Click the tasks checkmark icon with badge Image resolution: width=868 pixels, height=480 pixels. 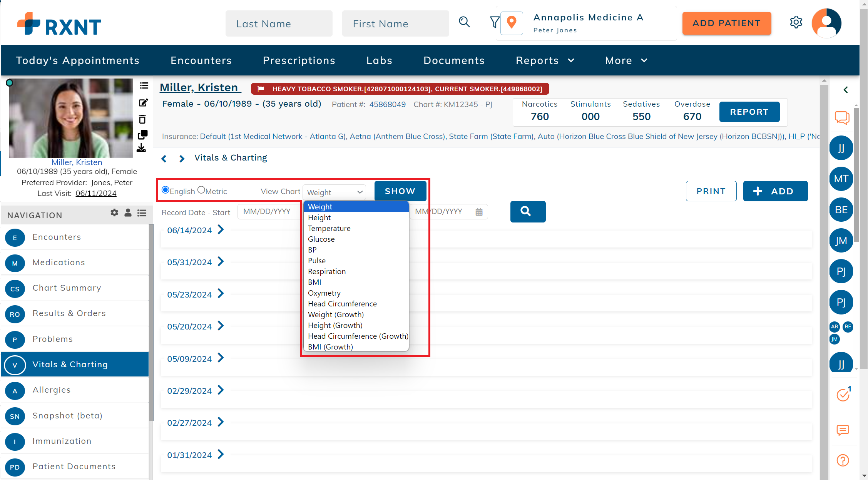pyautogui.click(x=843, y=395)
